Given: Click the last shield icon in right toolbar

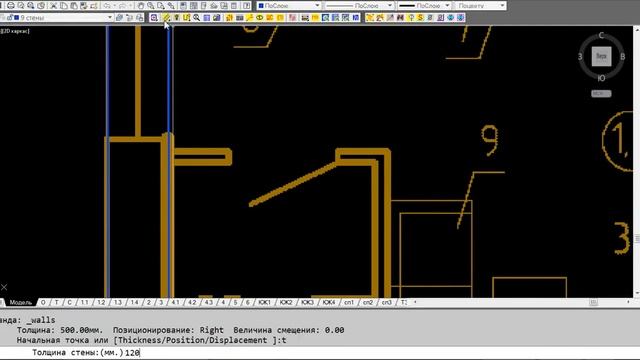Looking at the screenshot, I should [460, 18].
